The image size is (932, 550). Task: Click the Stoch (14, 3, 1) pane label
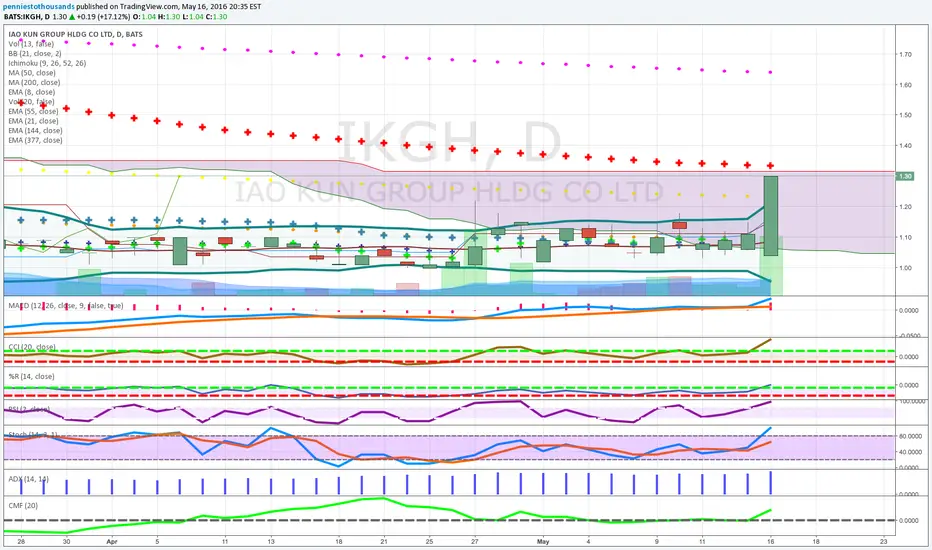tap(33, 435)
